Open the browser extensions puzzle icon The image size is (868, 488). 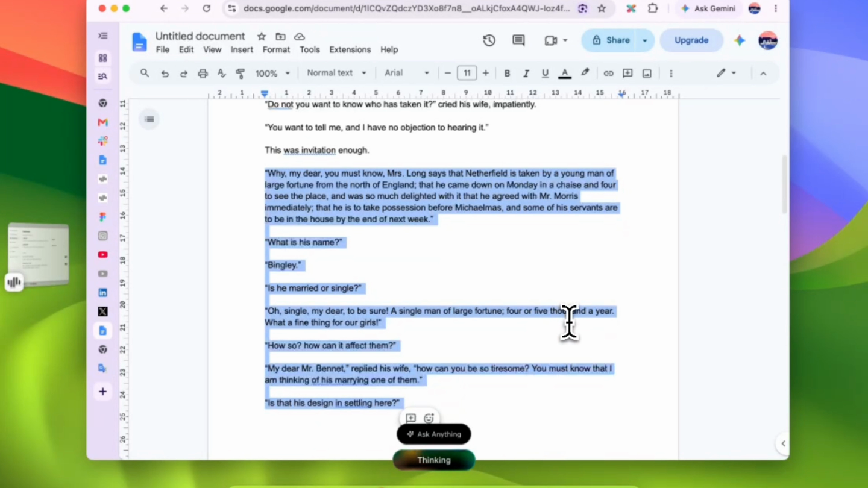(x=653, y=8)
